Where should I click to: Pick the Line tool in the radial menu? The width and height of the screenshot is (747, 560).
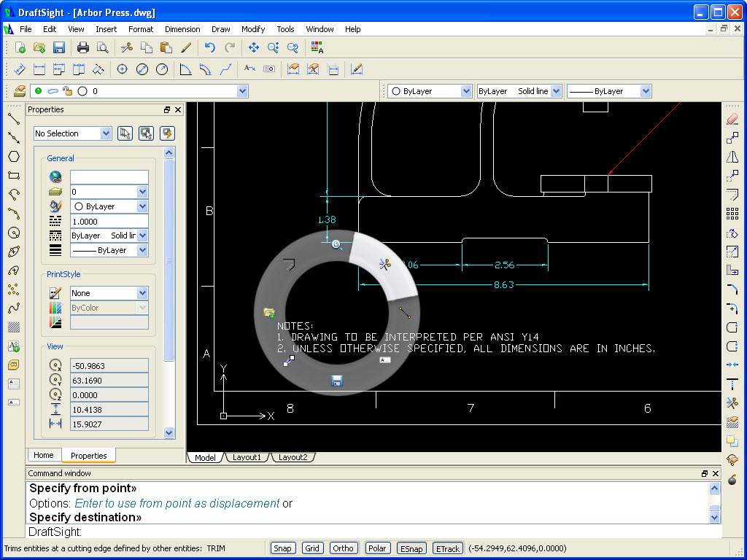pos(405,312)
